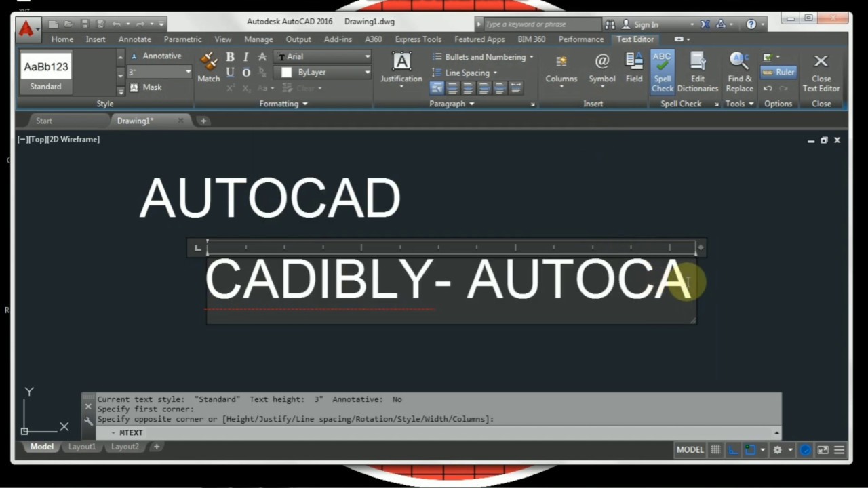
Task: Switch to Layout2 tab
Action: coord(125,447)
